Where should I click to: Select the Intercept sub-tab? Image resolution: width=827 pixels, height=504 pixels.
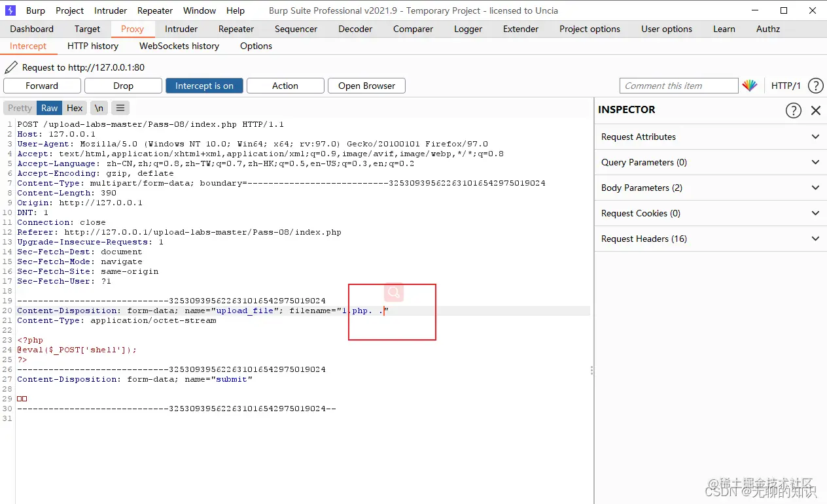28,46
